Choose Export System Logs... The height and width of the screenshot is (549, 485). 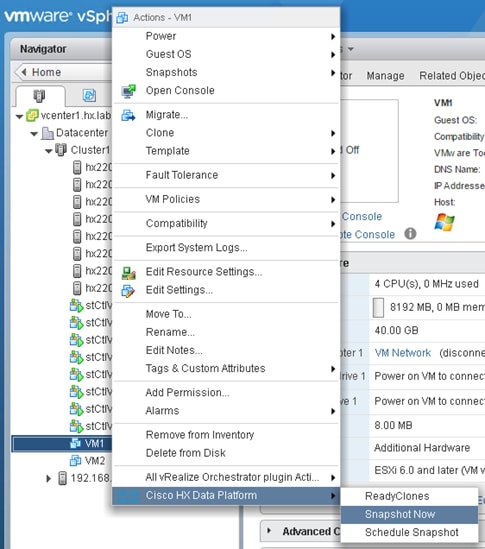[x=226, y=248]
